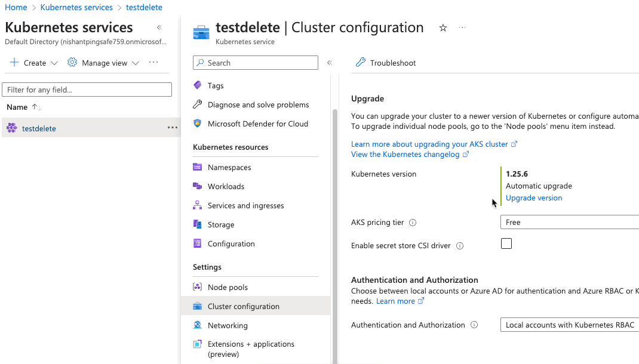
Task: Click the Upgrade version link
Action: pos(534,198)
